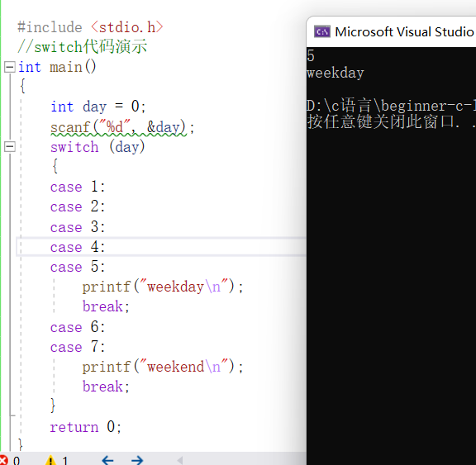Click the printf weekday statement
This screenshot has width=476, height=465.
coord(163,287)
